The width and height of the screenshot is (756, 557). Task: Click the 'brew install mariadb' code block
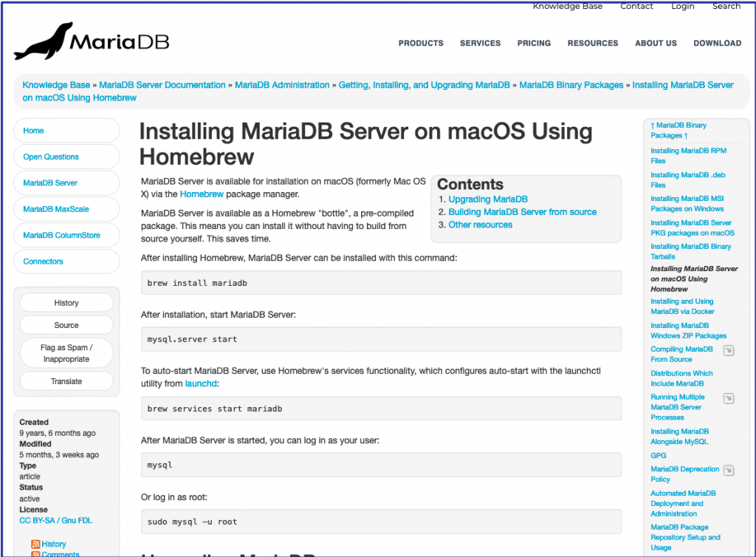click(x=381, y=283)
